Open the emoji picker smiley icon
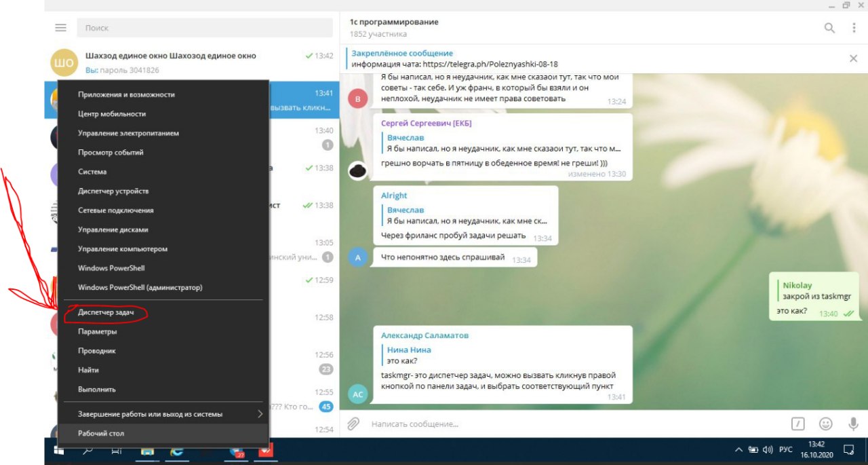This screenshot has width=868, height=465. click(x=825, y=424)
